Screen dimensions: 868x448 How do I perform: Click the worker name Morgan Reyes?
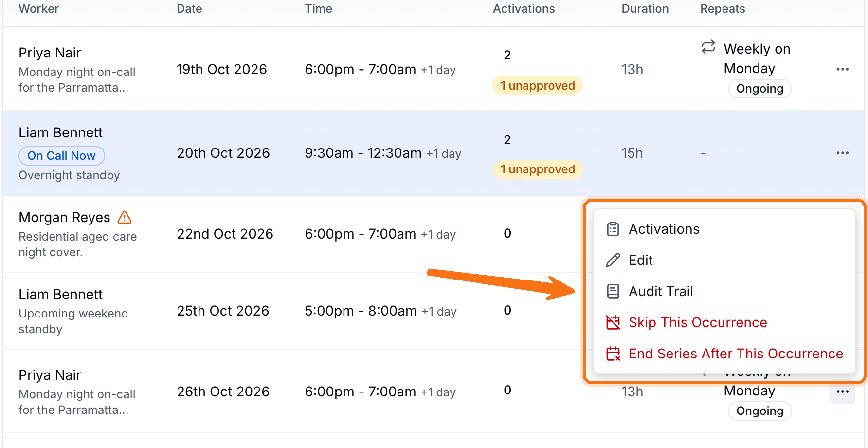coord(64,217)
